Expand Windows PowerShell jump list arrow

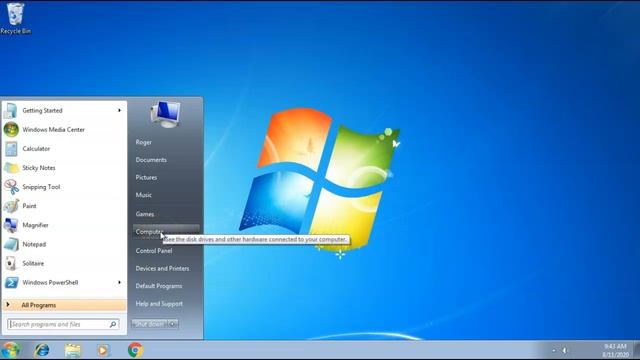click(119, 282)
